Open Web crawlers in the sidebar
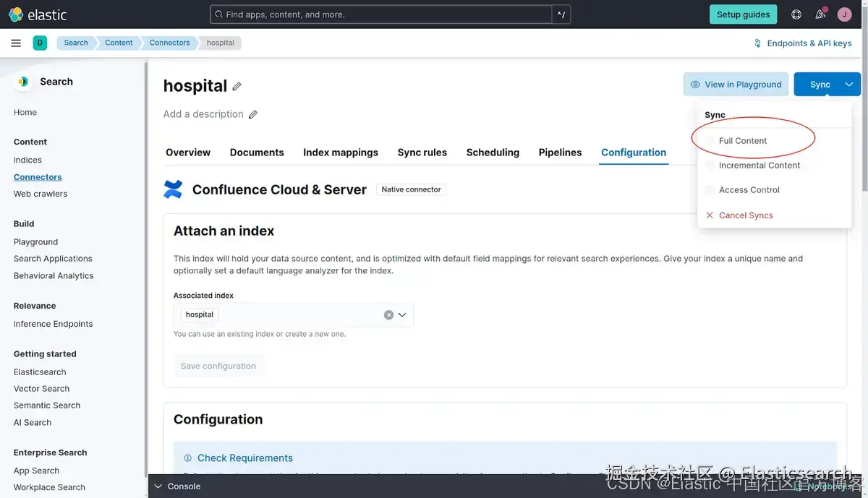The image size is (868, 498). pos(41,194)
